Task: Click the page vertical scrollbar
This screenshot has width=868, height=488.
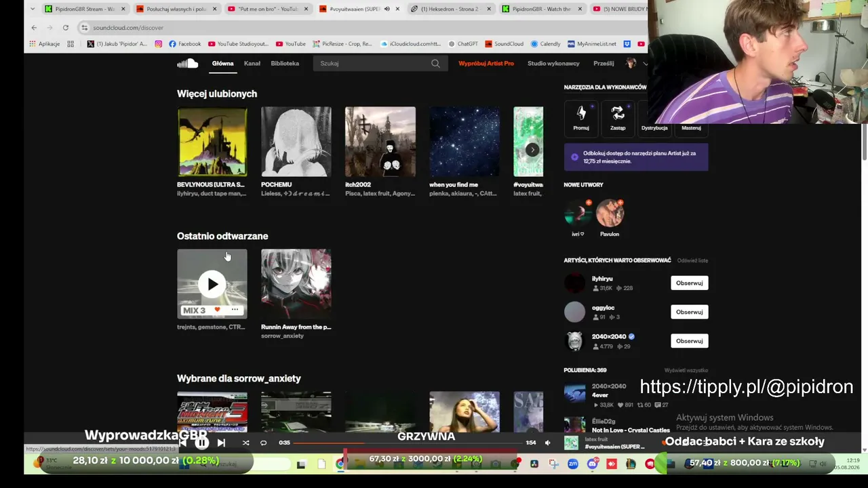Action: point(864,142)
